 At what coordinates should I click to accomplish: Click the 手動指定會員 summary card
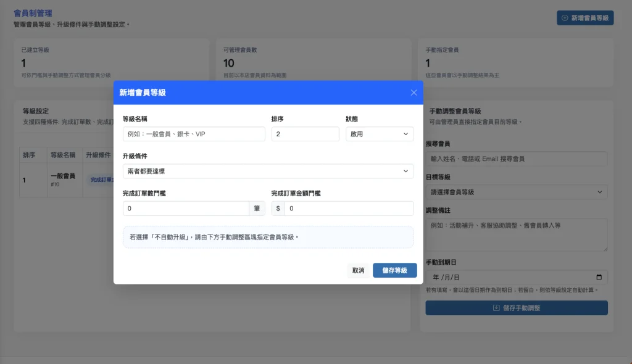pos(516,63)
